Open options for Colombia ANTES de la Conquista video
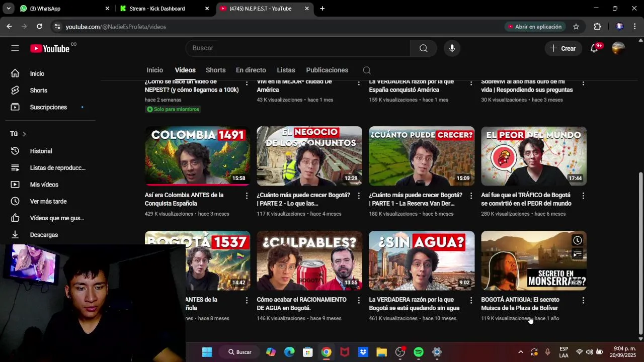Image resolution: width=644 pixels, height=362 pixels. click(247, 196)
